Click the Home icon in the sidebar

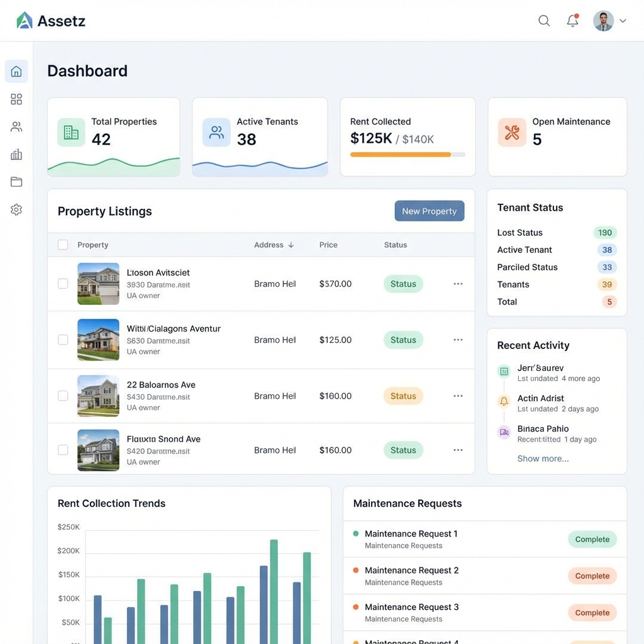16,72
